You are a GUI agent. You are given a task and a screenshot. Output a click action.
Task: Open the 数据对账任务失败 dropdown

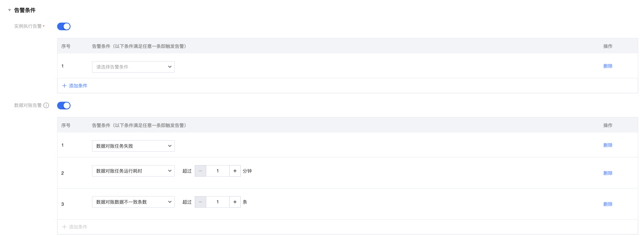pos(133,146)
